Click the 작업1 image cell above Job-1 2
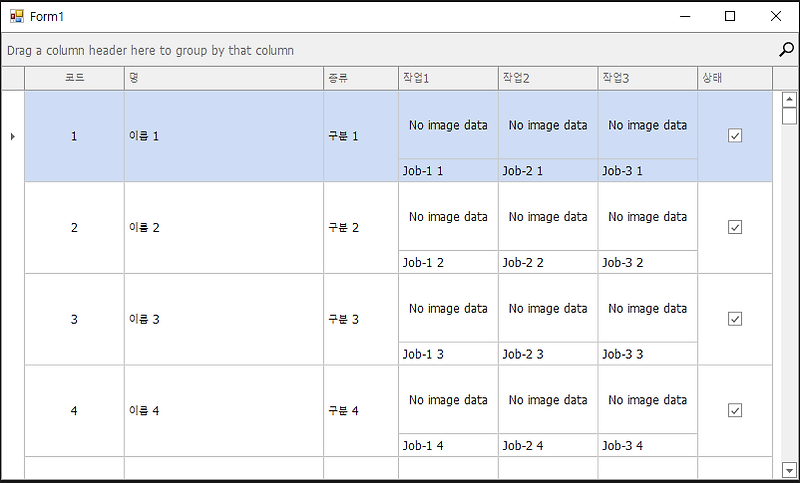Viewport: 800px width, 483px height. pyautogui.click(x=448, y=216)
